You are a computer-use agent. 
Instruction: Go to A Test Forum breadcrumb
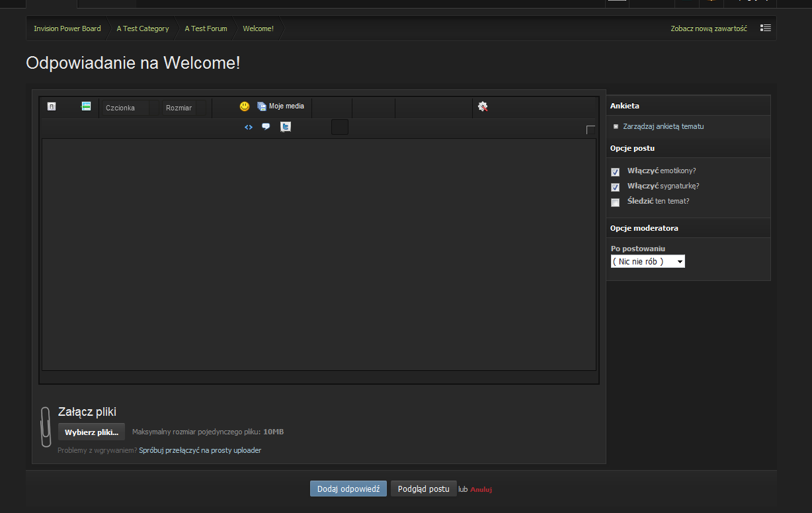pos(206,28)
